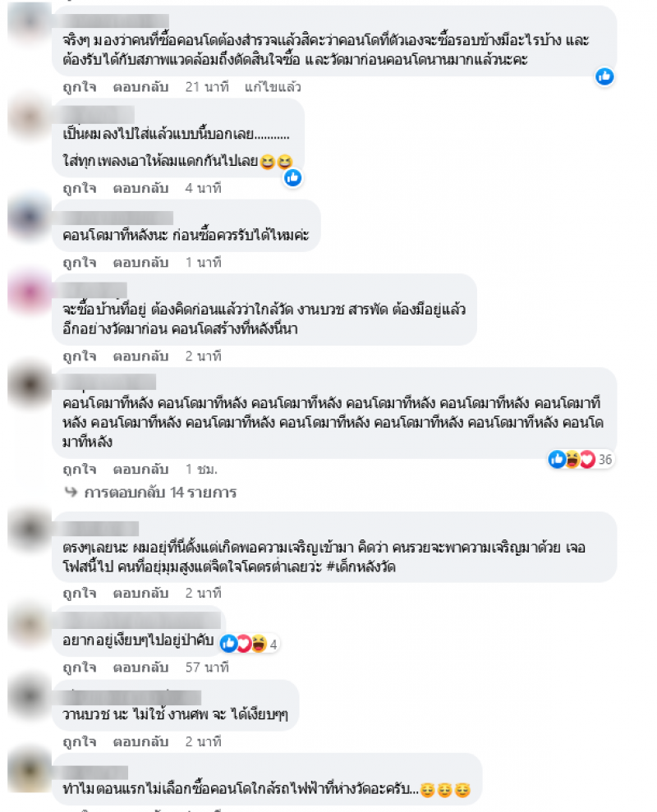Open the blurred avatar of the first commenter
The height and width of the screenshot is (812, 657).
[29, 22]
